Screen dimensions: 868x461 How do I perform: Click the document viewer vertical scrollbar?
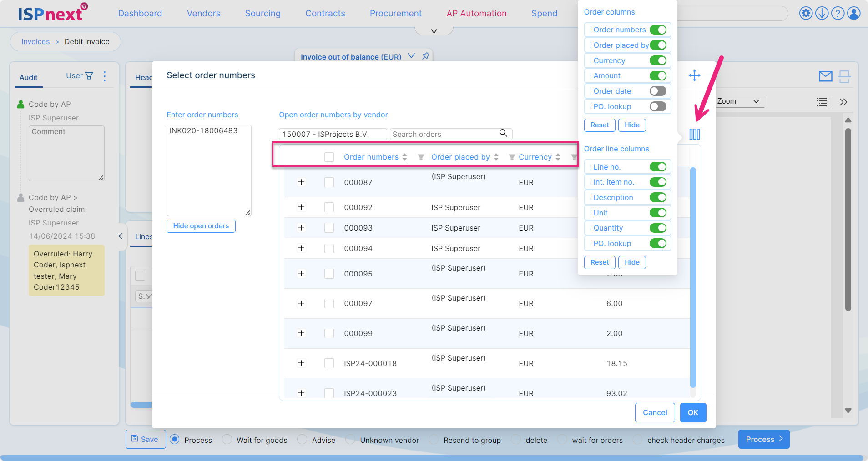(848, 220)
